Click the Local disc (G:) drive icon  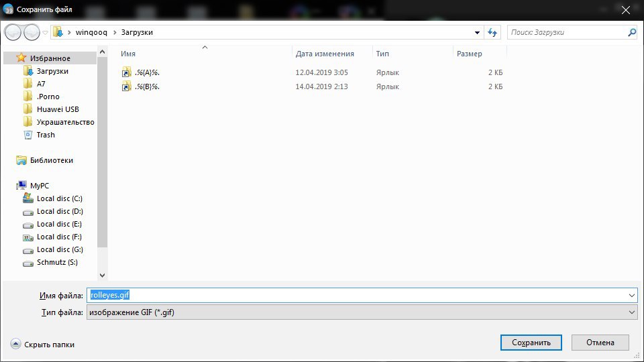pos(28,250)
